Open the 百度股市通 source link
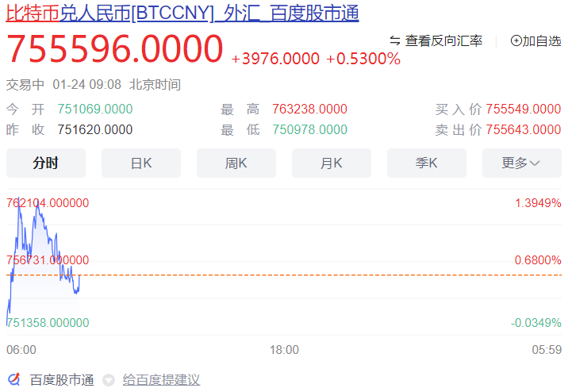572x392 pixels. pos(62,380)
